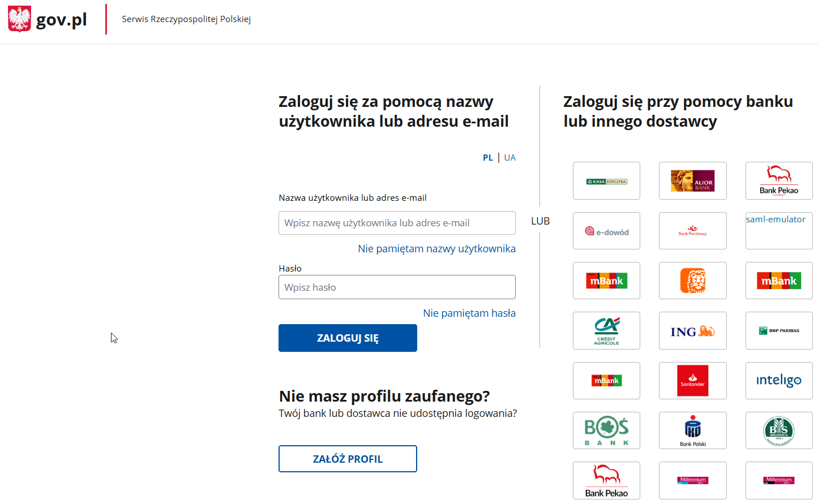Choose Bank Pekao in the top row
This screenshot has height=504, width=818.
(x=779, y=180)
